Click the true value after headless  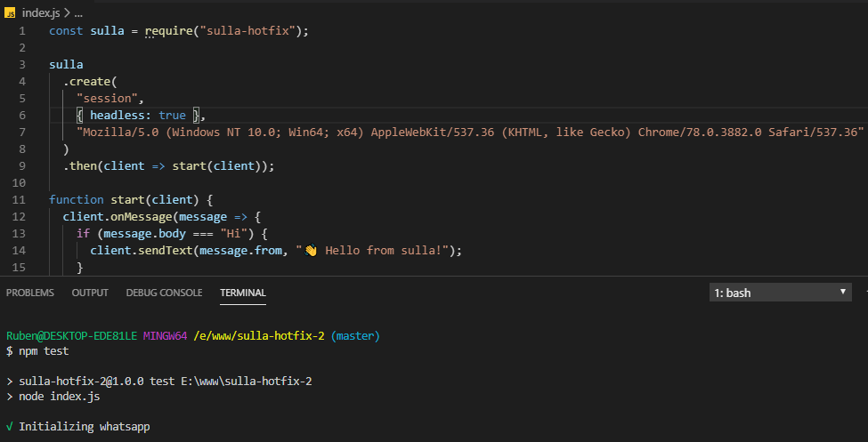(172, 115)
